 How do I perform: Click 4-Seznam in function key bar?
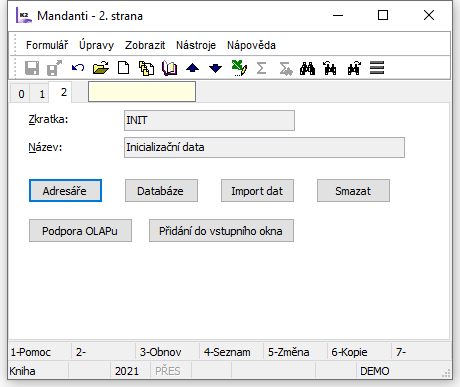click(227, 352)
